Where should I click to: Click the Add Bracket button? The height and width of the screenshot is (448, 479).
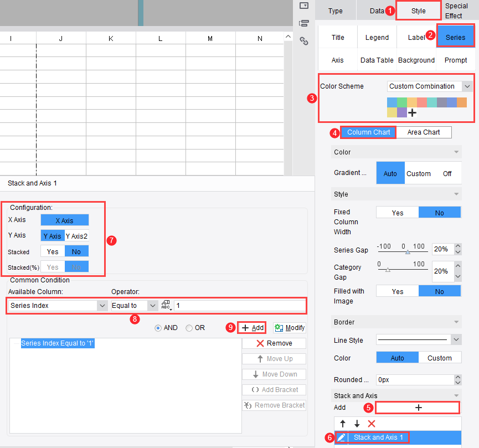pyautogui.click(x=274, y=390)
